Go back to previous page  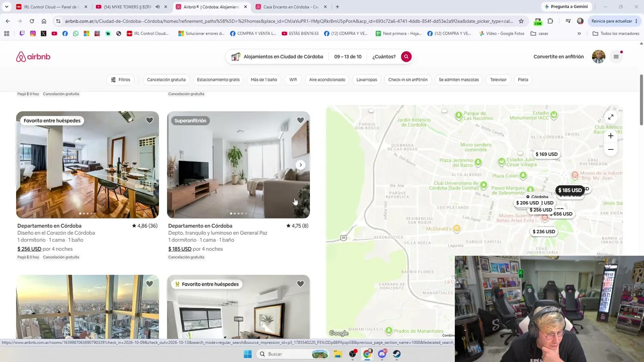point(8,21)
